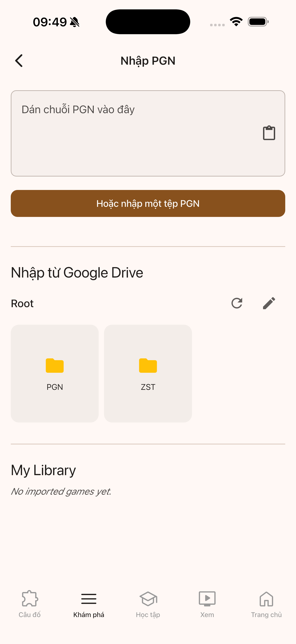Tap the Nhập PGN page title
The height and width of the screenshot is (644, 296).
pos(148,61)
